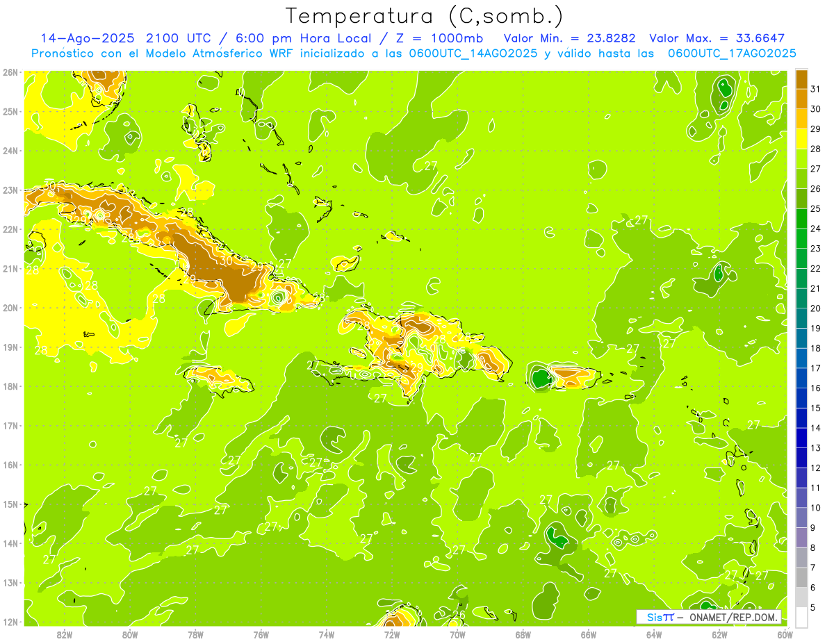Click '6:00 pm Hora Local' text
The width and height of the screenshot is (834, 644).
303,38
